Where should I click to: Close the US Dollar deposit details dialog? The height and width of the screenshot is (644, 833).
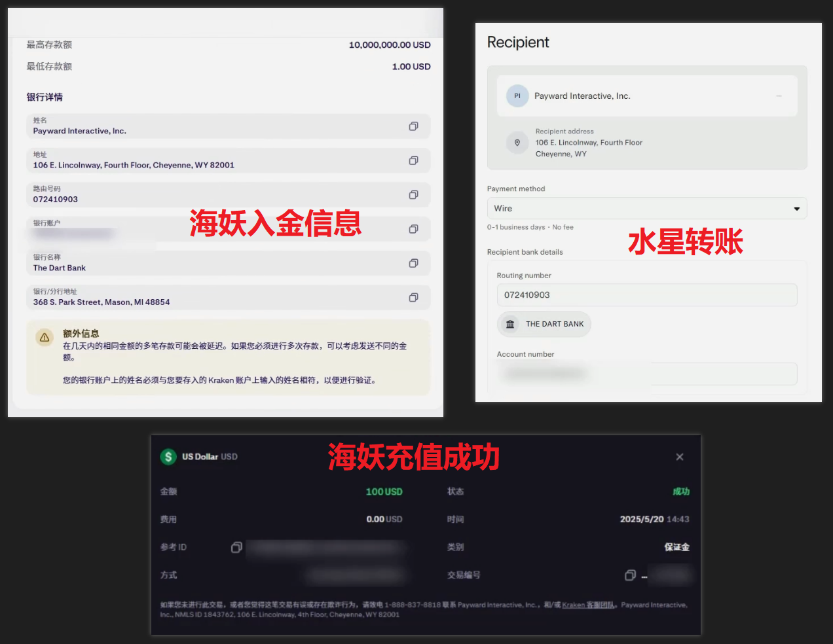click(680, 457)
